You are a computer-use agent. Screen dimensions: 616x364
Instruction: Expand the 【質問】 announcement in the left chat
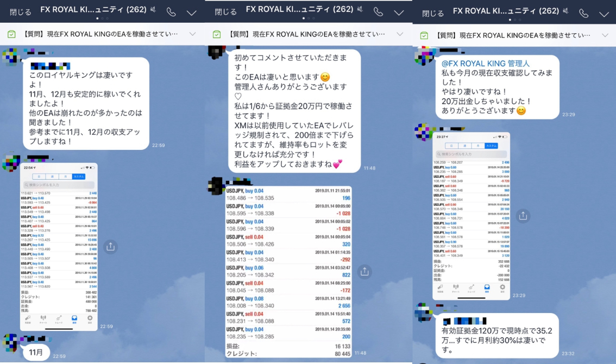[192, 34]
